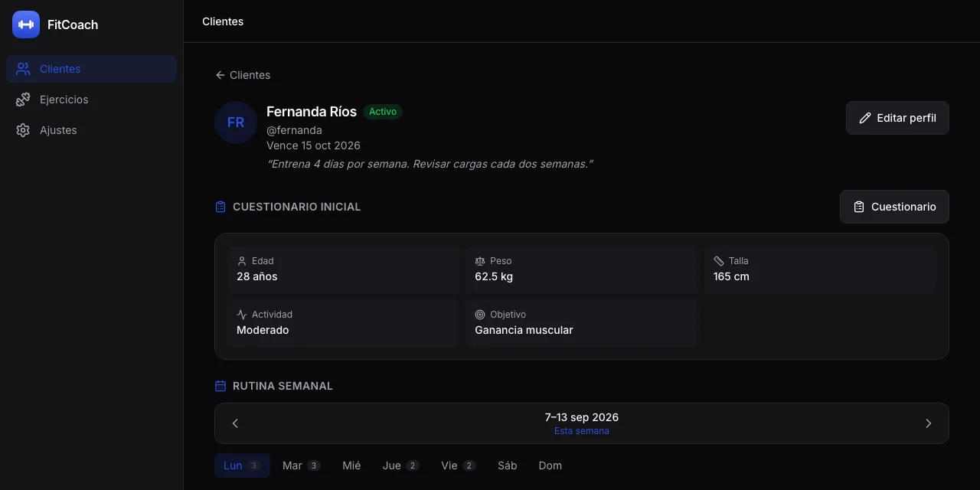Go to next week with right chevron

(929, 423)
